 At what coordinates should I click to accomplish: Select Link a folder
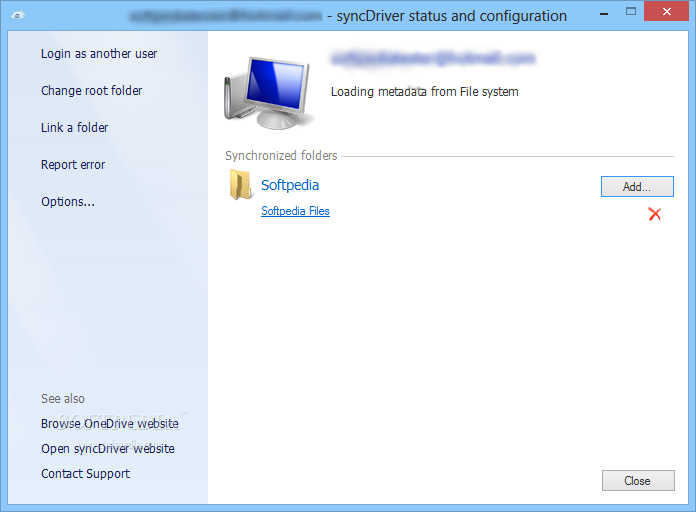75,128
